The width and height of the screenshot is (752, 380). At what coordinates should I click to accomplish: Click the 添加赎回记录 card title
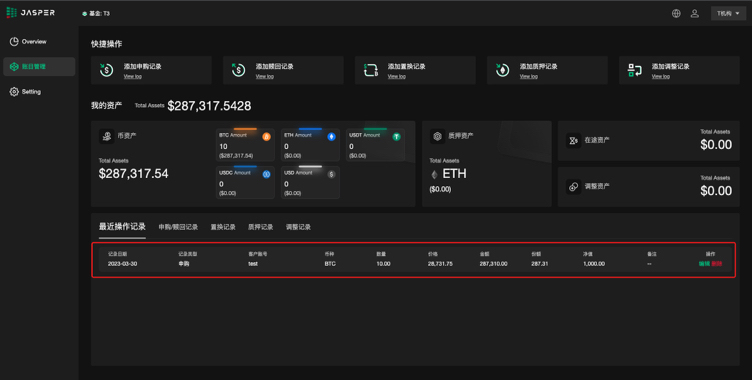(274, 67)
